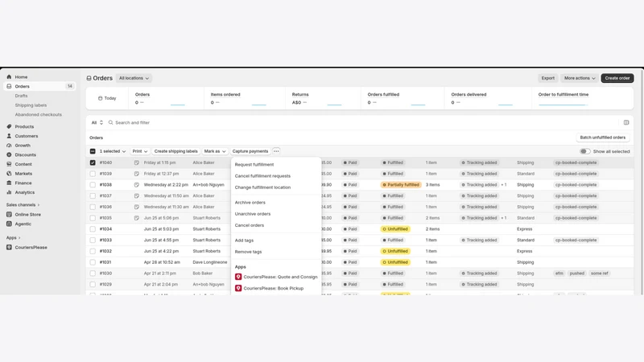Image resolution: width=644 pixels, height=362 pixels.
Task: Open the All view selector
Action: point(97,122)
